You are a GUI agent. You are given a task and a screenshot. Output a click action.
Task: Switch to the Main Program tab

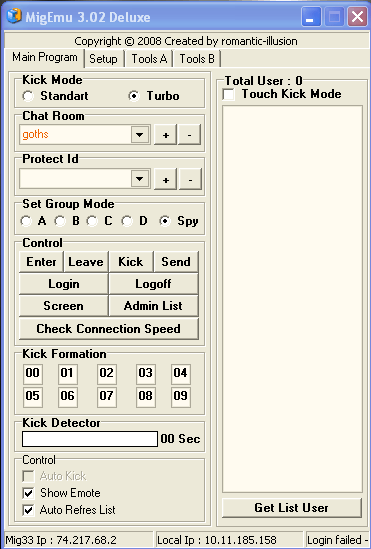(44, 57)
